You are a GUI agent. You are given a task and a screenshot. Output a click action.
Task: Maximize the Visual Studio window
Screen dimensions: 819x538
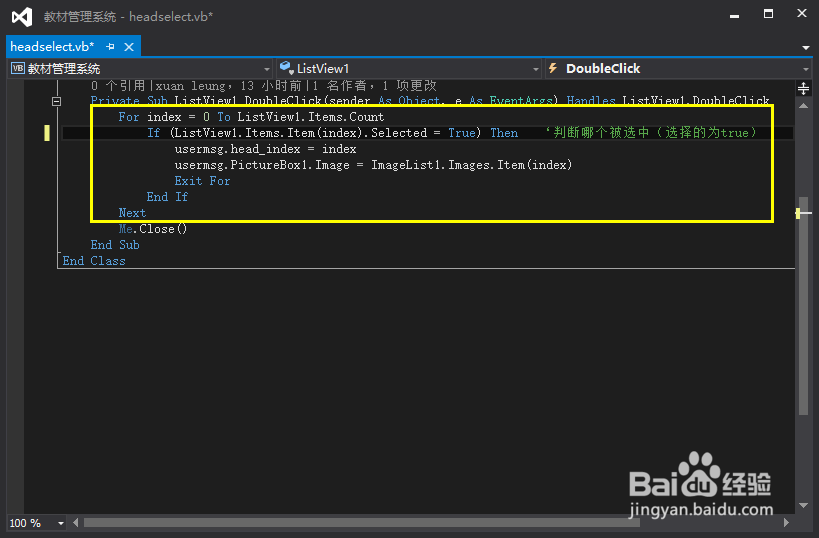768,14
